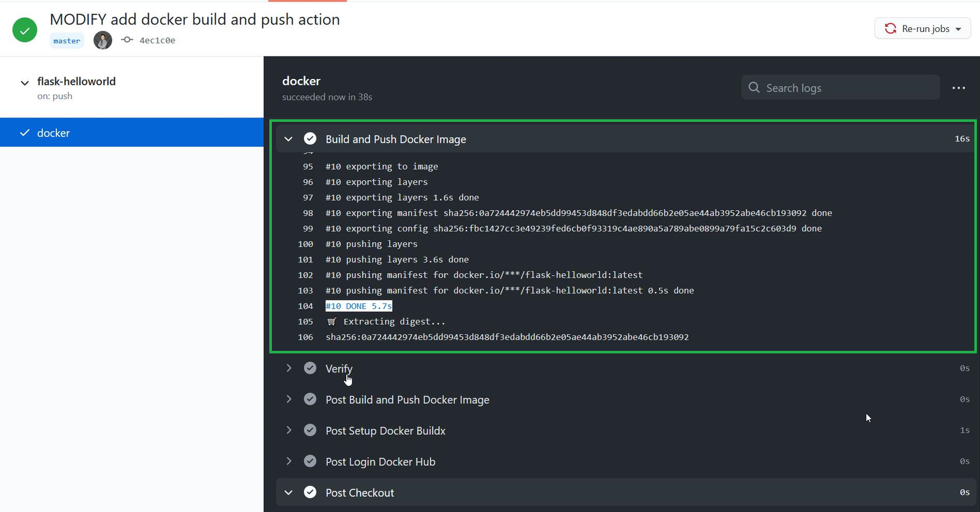Open the Re-run jobs dropdown
Screen dimensions: 980x512
click(x=922, y=29)
